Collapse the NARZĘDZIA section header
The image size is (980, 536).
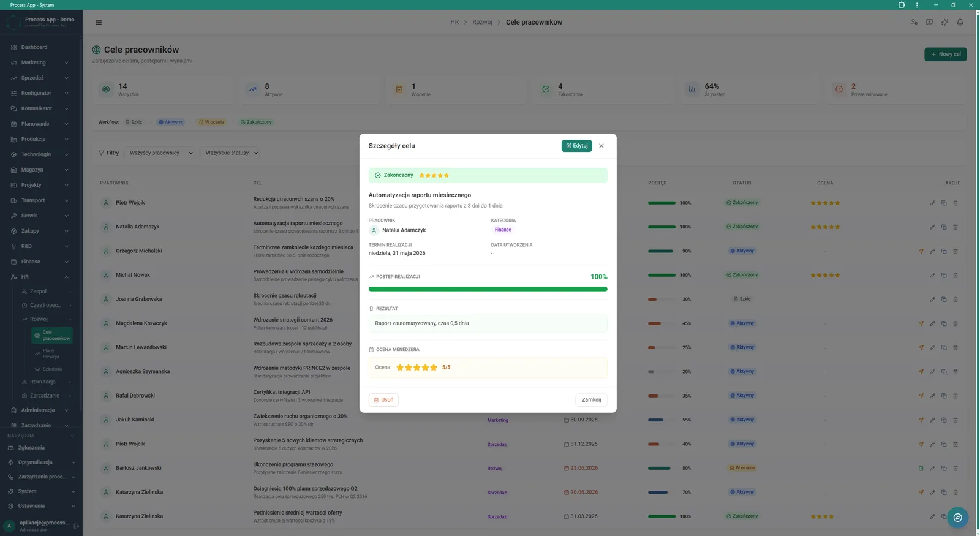pos(41,436)
